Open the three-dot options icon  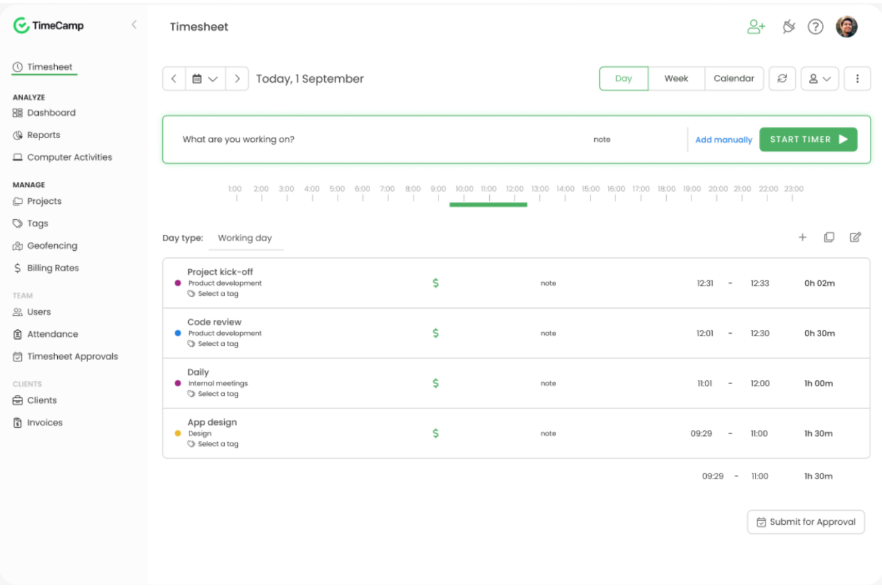(x=857, y=78)
